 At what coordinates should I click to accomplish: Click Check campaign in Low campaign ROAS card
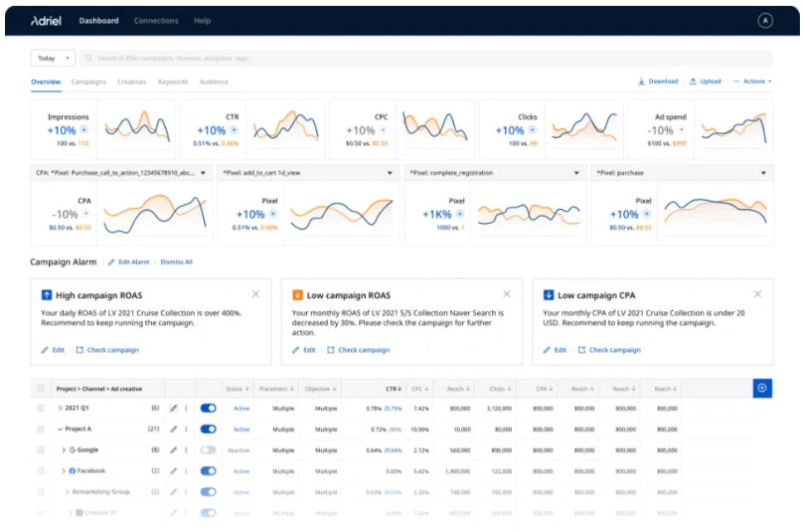coord(358,350)
